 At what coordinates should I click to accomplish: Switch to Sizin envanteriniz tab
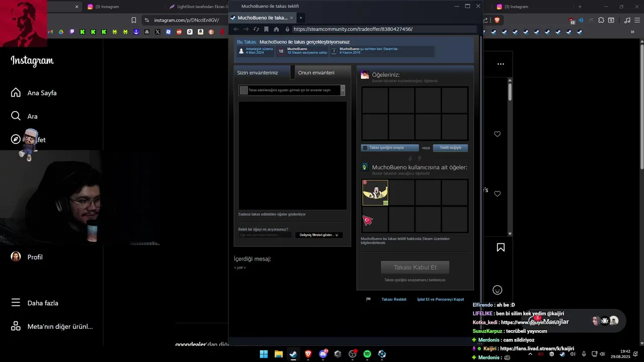coord(262,72)
